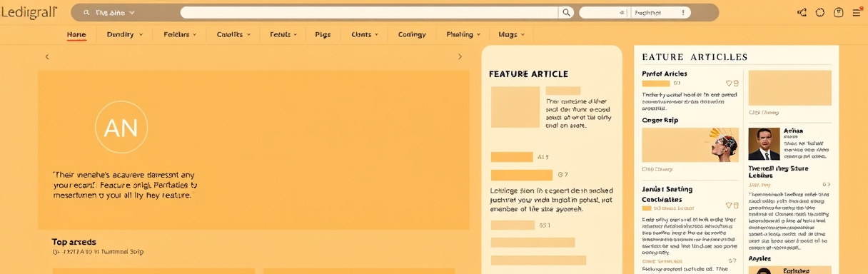Open the hamburger menu with the notification dot

click(857, 12)
